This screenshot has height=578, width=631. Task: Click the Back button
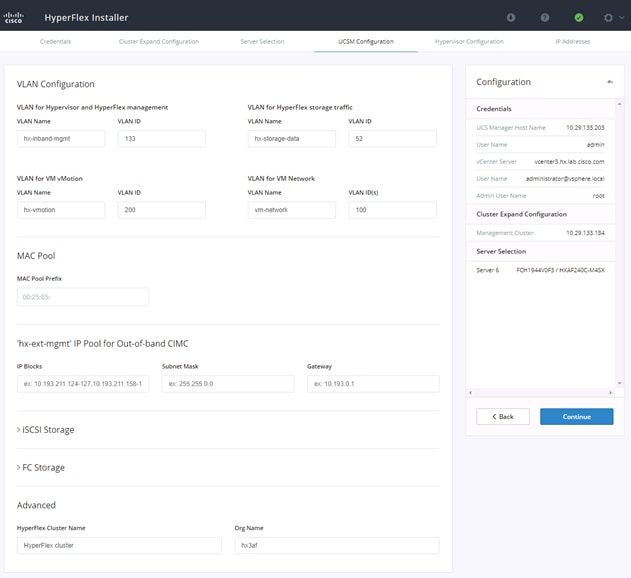pyautogui.click(x=503, y=417)
